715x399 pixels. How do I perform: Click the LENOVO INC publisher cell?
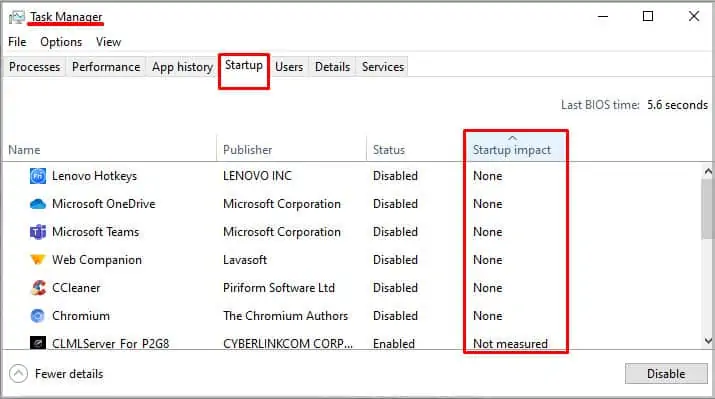click(x=258, y=176)
